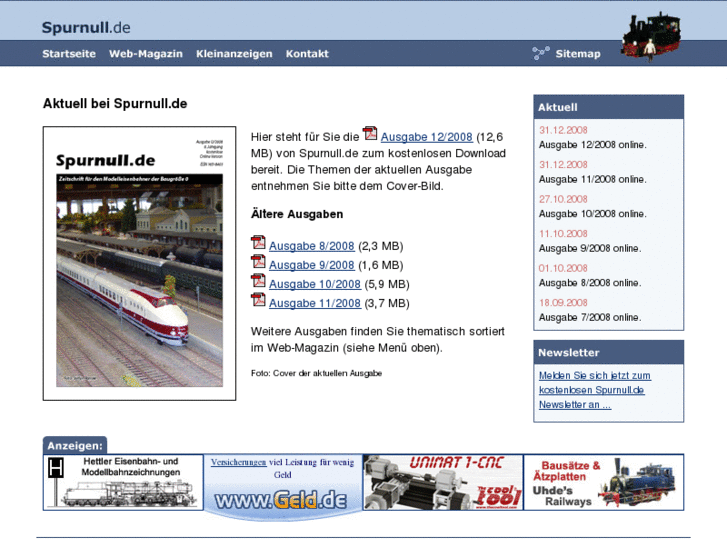
Task: Click the PDF icon before Ausgabe 12/2008
Action: tap(370, 134)
